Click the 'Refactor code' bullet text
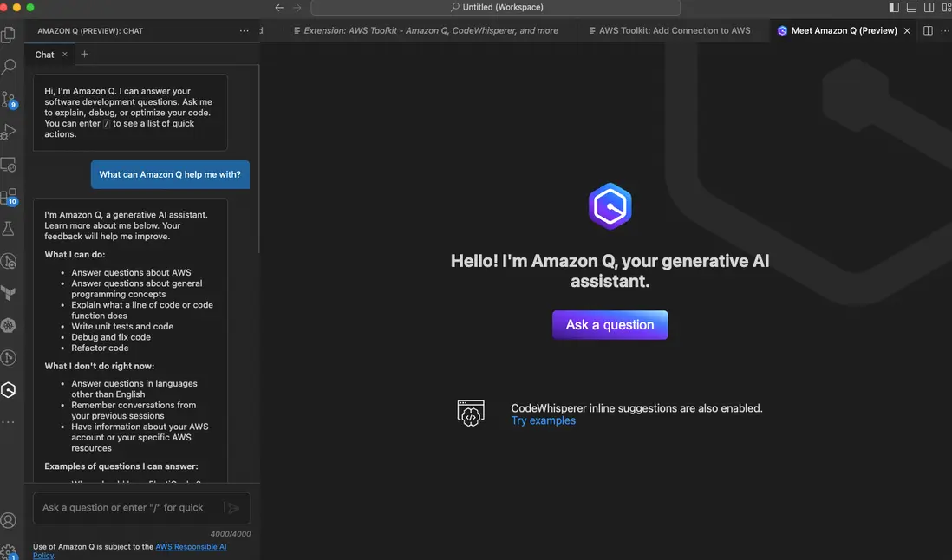The image size is (952, 560). (x=101, y=348)
